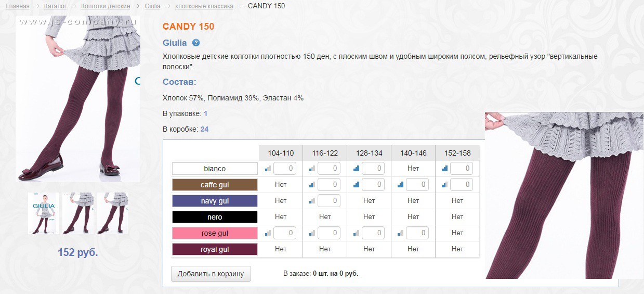Screen dimensions: 644x294
Task: Click stock level icon for rose gul 128-134
Action: [356, 233]
